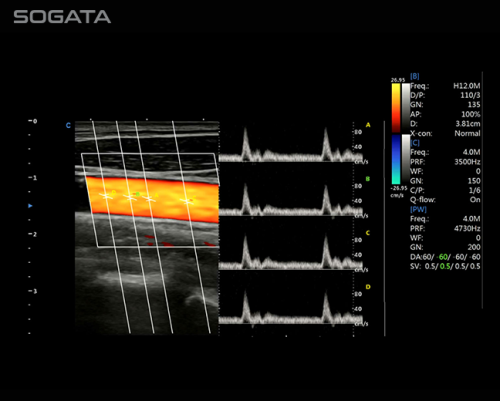
Task: Click the blue-cyan negative velocity color bar
Action: tap(396, 159)
